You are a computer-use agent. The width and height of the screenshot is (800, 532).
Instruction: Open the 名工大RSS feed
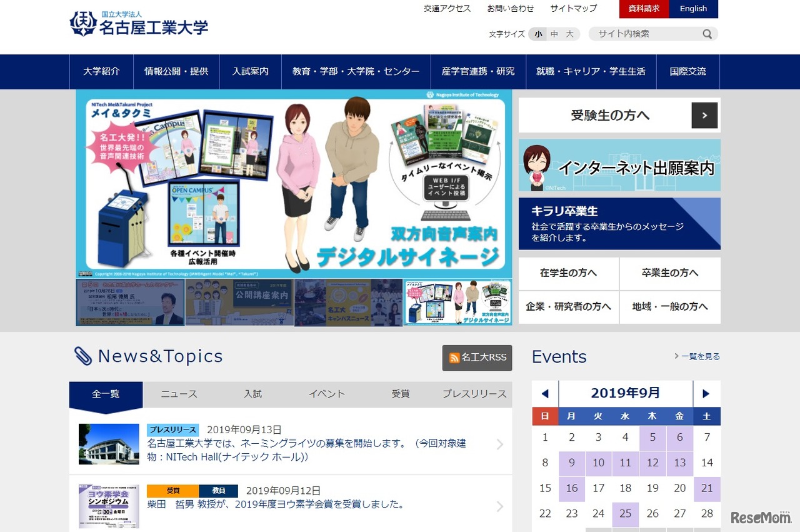coord(477,358)
